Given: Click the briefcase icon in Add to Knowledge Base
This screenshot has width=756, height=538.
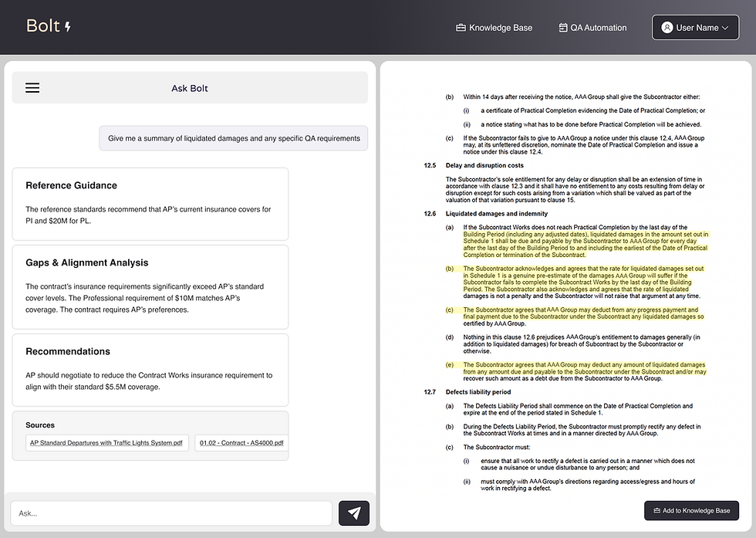Looking at the screenshot, I should coord(656,510).
